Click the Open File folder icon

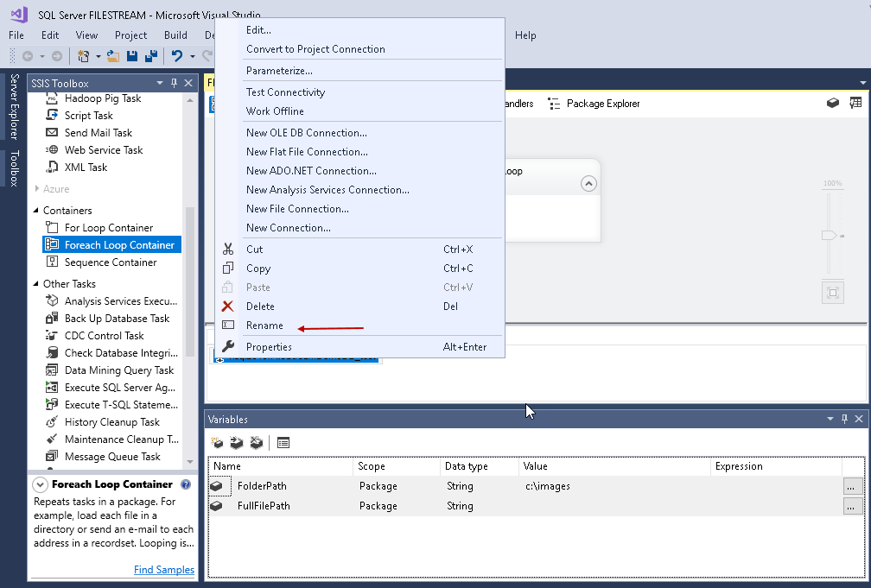pyautogui.click(x=113, y=56)
